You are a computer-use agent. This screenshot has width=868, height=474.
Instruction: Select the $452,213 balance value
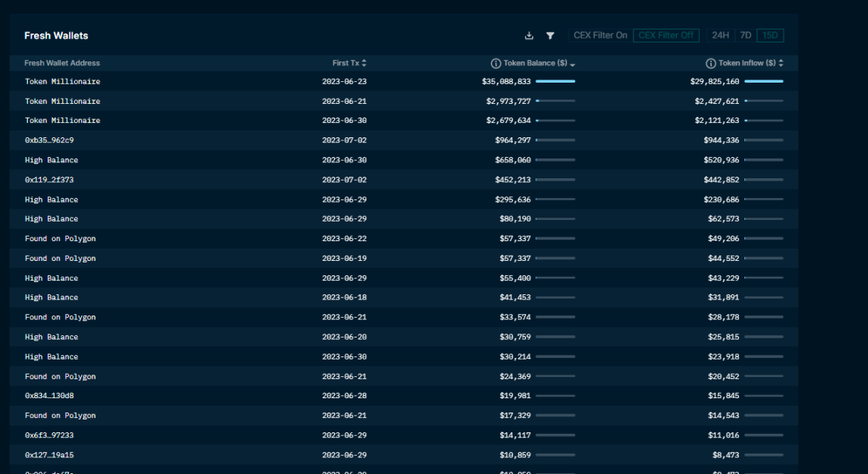point(512,180)
